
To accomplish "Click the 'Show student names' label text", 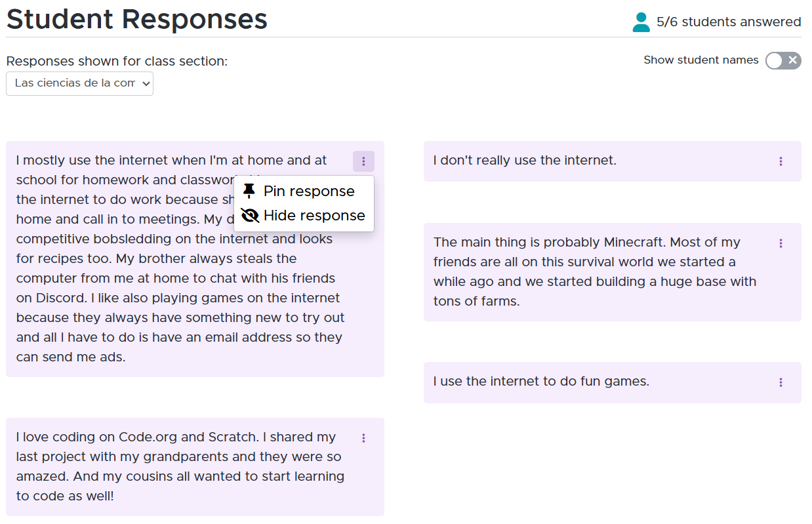I will [x=701, y=60].
